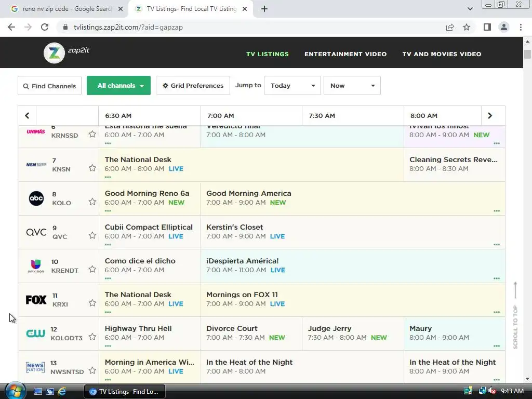Click the address bar URL
The image size is (532, 399).
point(128,27)
